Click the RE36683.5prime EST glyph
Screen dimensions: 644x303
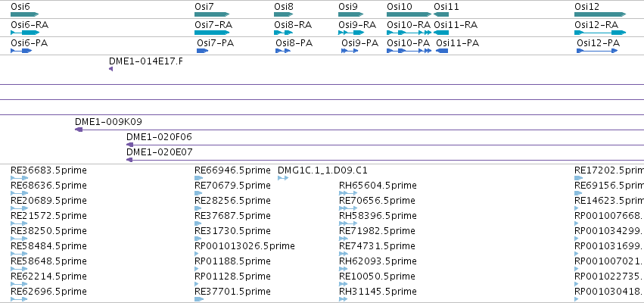coord(20,178)
